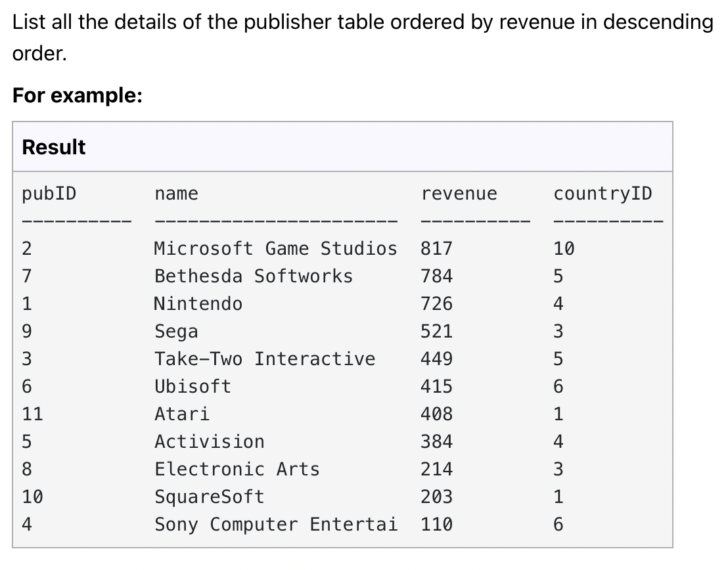Click countryID 10 in Microsoft row
728x570 pixels.
coord(564,248)
